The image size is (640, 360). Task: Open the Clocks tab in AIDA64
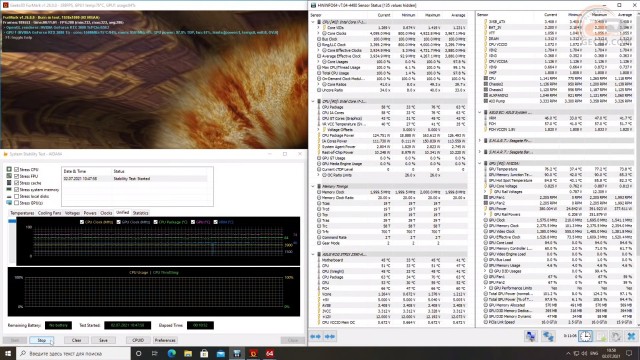point(106,213)
